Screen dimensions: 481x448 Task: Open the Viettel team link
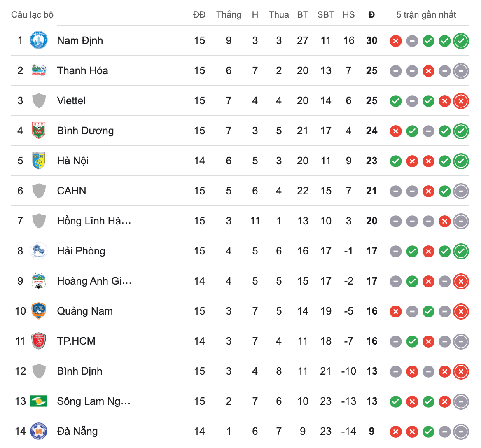[71, 100]
